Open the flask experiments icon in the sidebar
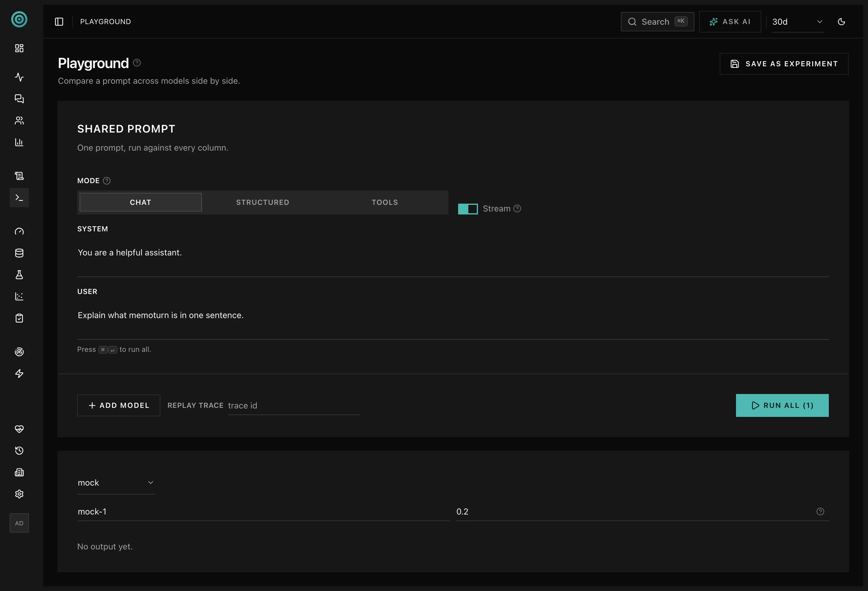 pyautogui.click(x=19, y=275)
